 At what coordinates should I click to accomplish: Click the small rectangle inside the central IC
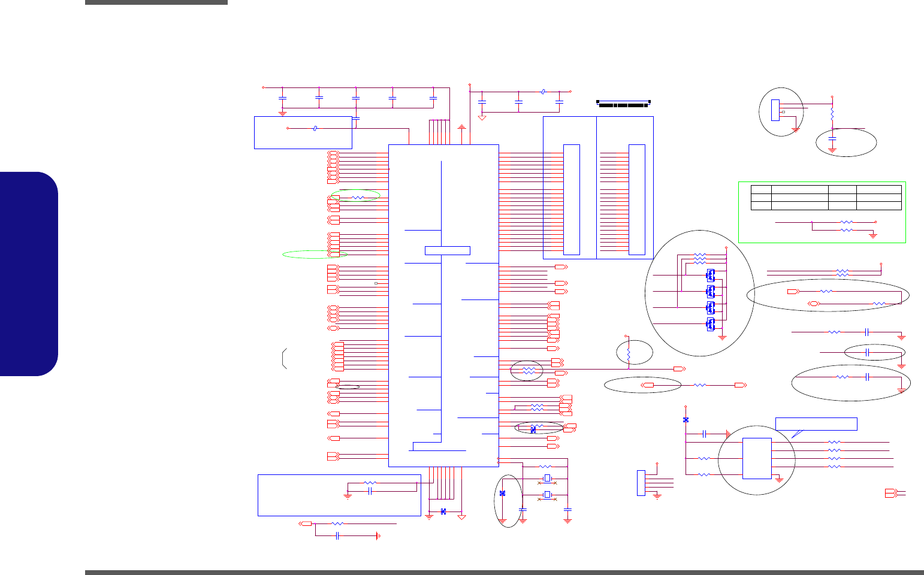point(447,250)
